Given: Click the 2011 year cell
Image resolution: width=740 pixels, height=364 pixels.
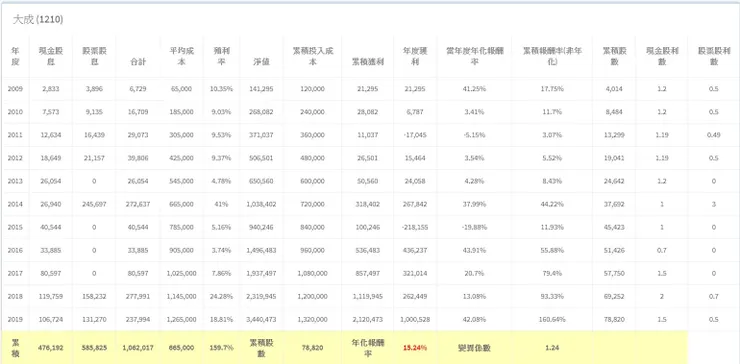Looking at the screenshot, I should tap(16, 135).
